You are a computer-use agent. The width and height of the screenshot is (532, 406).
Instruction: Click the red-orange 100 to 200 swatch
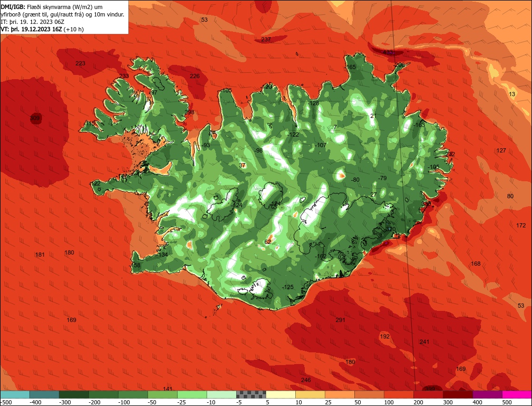[398, 394]
